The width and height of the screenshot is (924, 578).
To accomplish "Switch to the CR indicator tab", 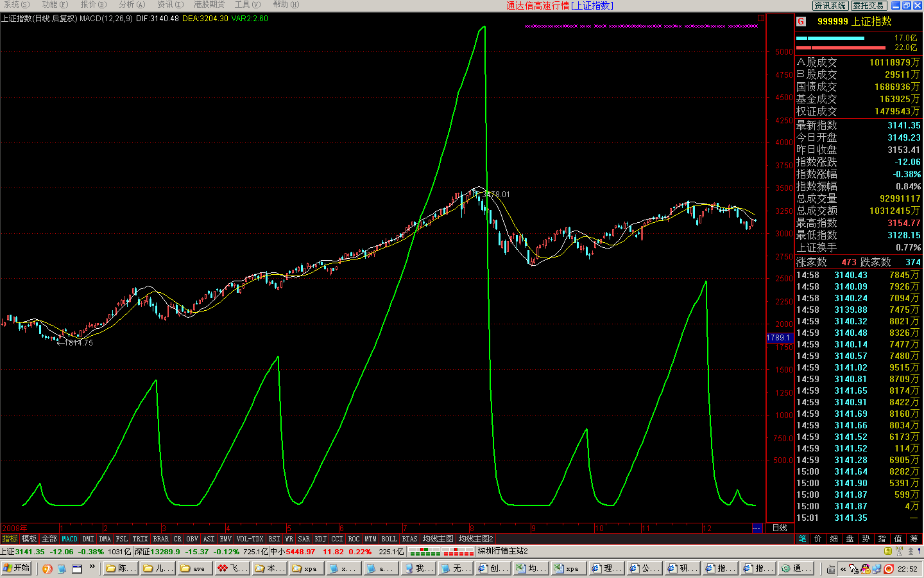I will (177, 539).
